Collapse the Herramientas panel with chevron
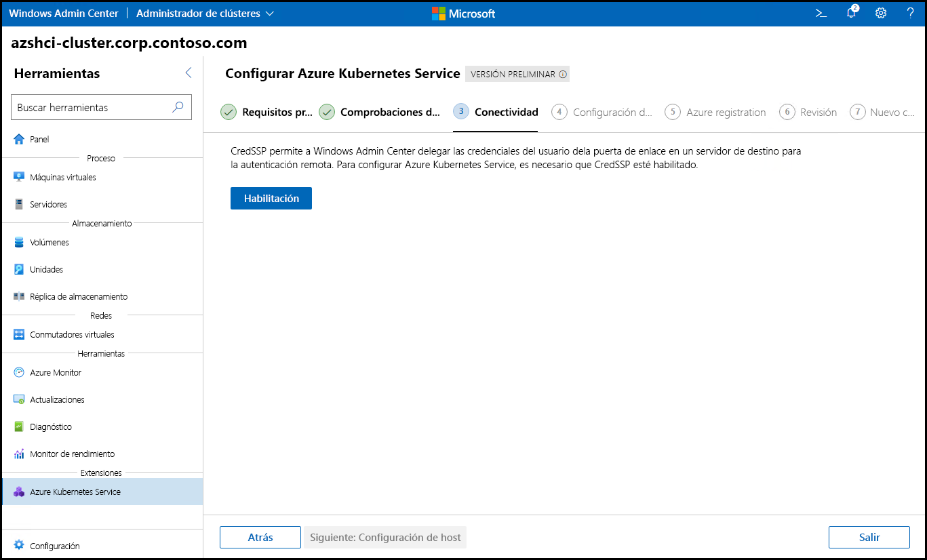927x560 pixels. click(189, 73)
